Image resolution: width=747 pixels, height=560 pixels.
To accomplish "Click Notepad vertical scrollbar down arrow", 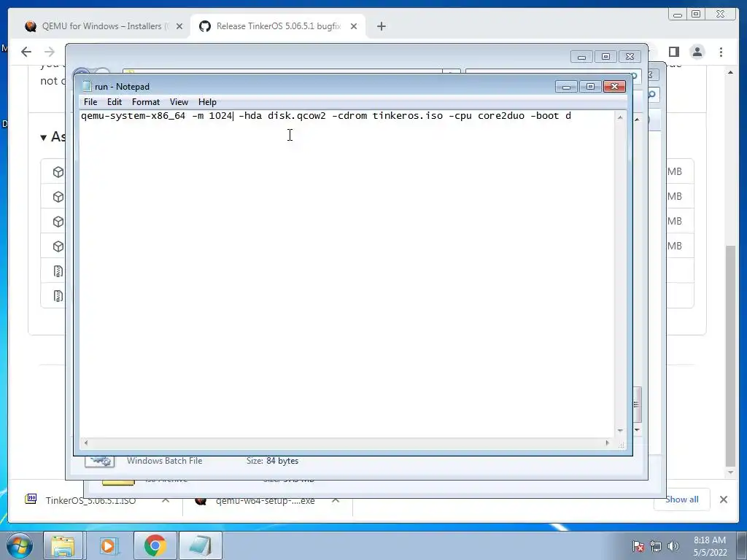I will tap(620, 430).
